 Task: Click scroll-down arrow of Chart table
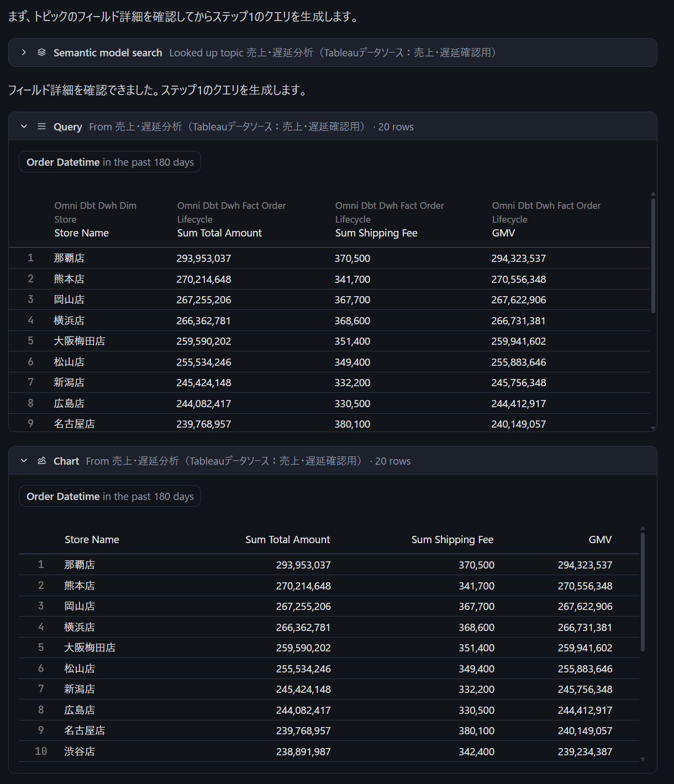[643, 759]
